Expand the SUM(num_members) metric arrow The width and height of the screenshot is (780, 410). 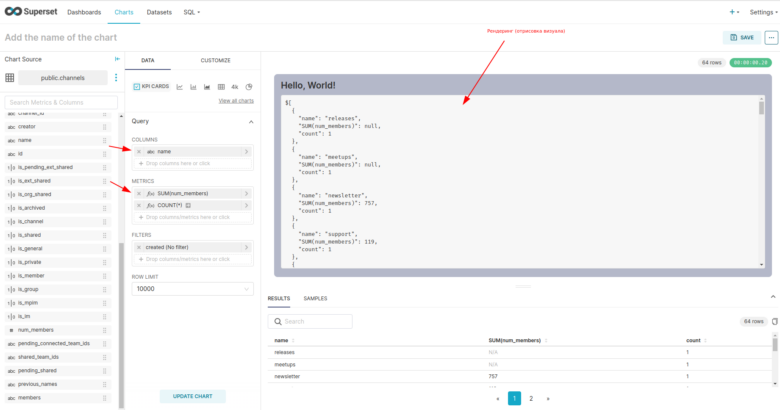click(246, 194)
